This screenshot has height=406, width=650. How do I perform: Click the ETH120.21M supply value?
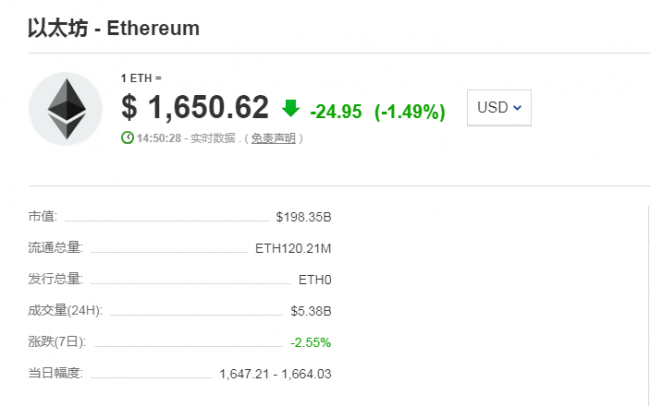click(293, 248)
